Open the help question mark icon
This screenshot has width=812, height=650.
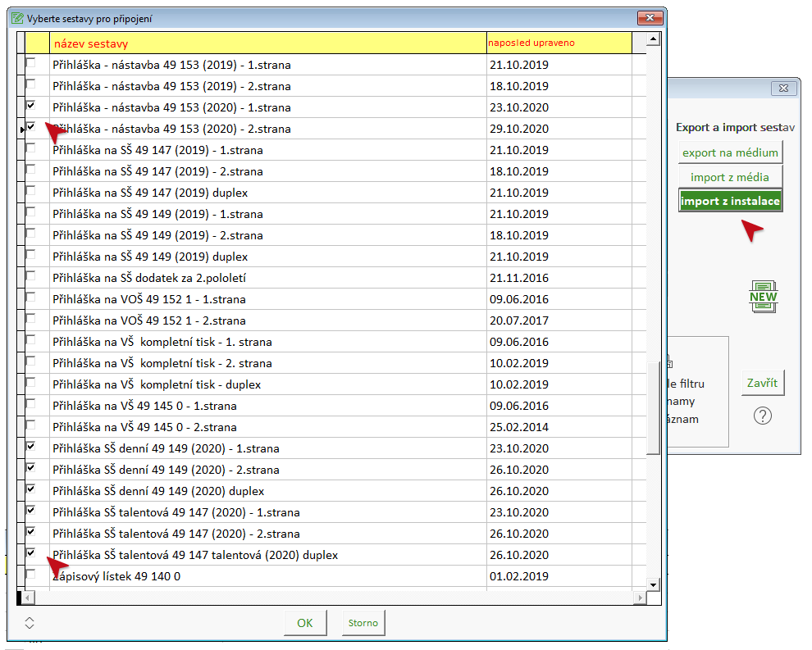[762, 416]
